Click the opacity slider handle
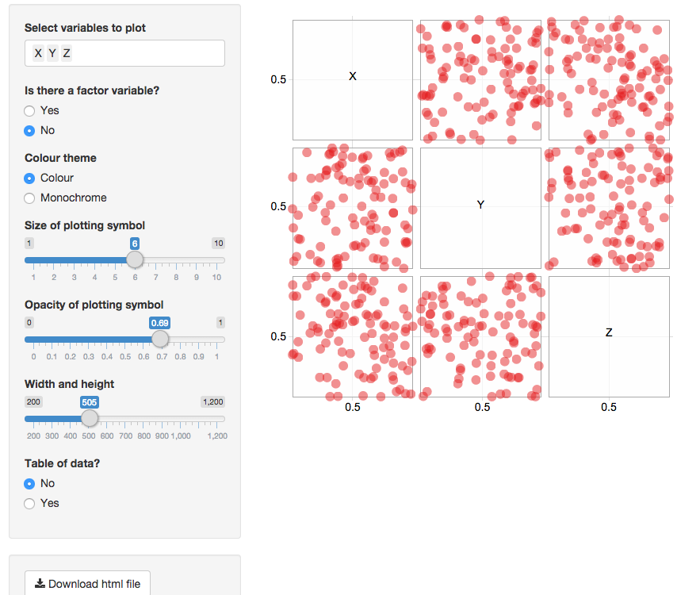The image size is (700, 595). 160,339
